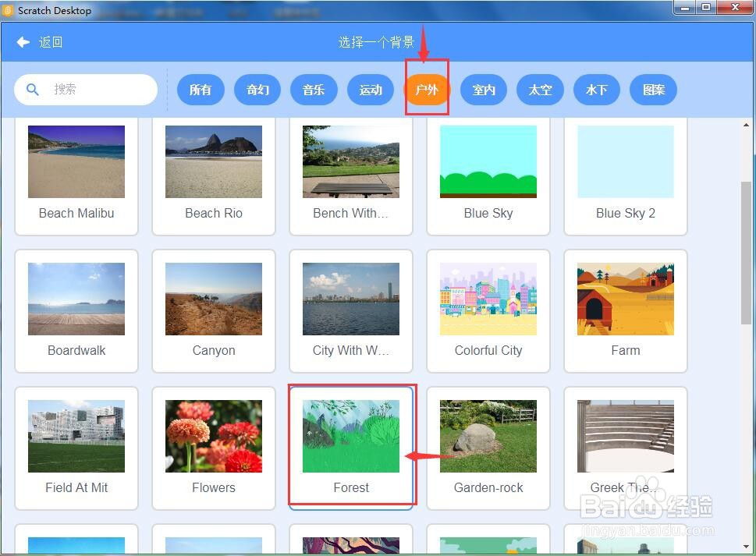
Task: Select the 所有 category filter
Action: pos(201,90)
